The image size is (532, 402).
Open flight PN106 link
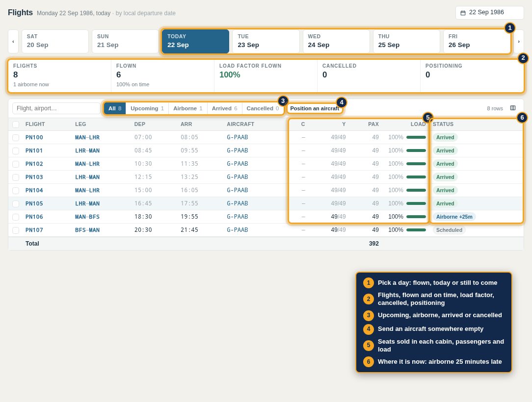pos(34,217)
